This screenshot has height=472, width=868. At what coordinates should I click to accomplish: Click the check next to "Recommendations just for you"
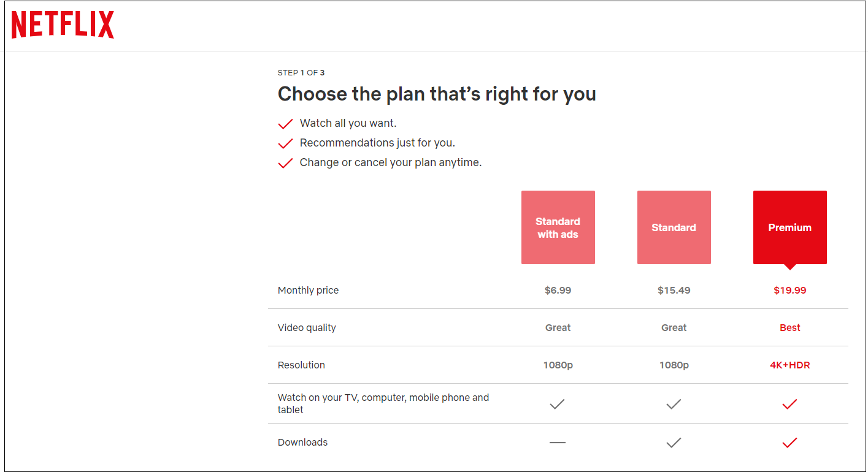tap(285, 143)
